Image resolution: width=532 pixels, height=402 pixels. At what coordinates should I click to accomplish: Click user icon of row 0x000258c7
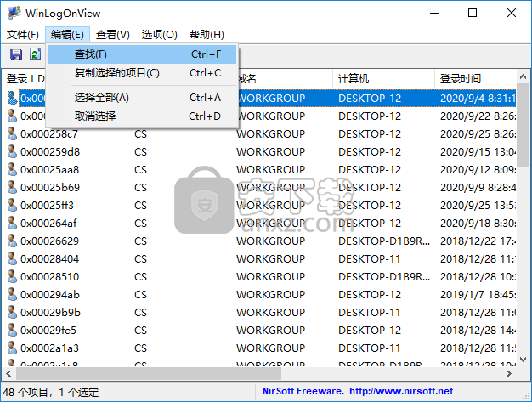[x=12, y=134]
